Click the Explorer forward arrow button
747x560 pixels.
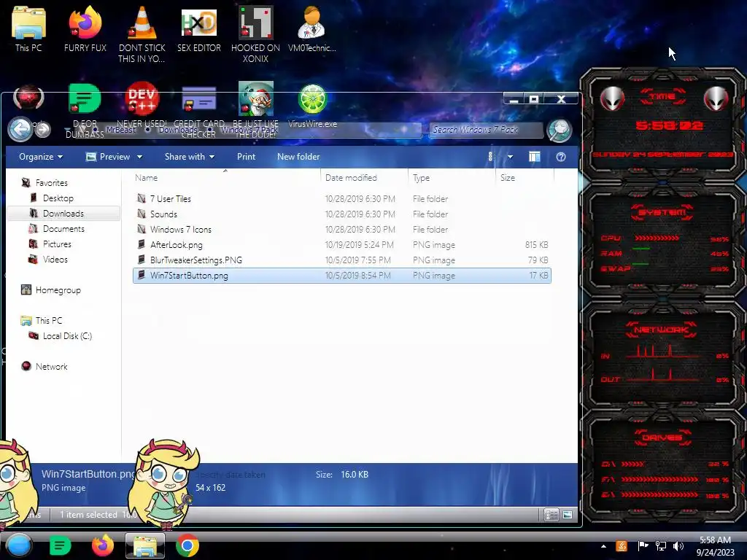(x=43, y=130)
